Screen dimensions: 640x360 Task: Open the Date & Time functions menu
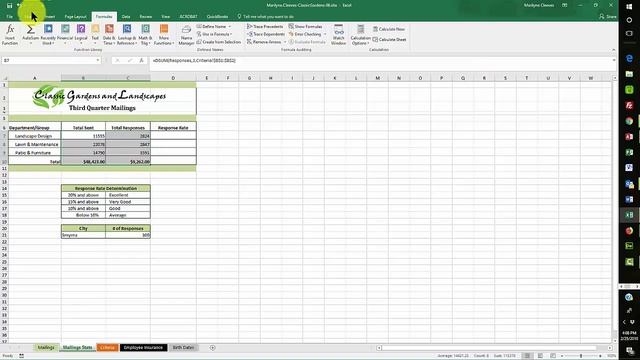point(109,35)
